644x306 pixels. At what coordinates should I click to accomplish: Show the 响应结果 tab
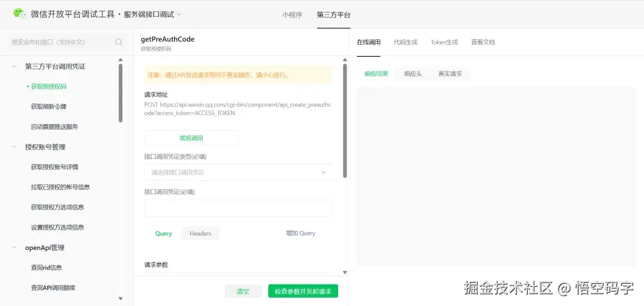tap(376, 74)
